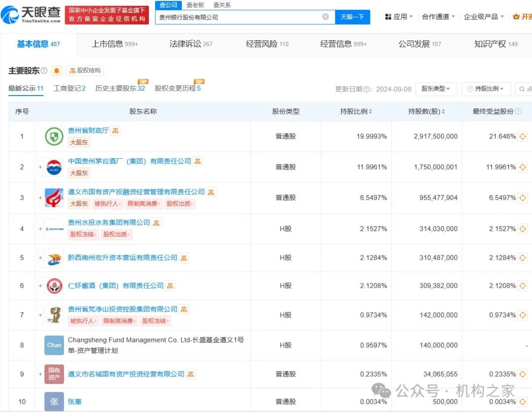The width and height of the screenshot is (532, 412).
Task: Select the 工商登记 sub-tab
Action: [x=69, y=88]
